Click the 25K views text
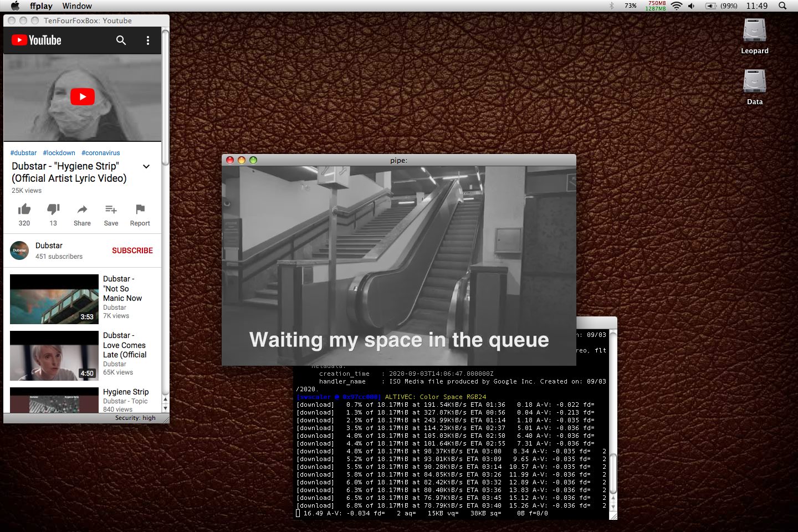 coord(27,191)
